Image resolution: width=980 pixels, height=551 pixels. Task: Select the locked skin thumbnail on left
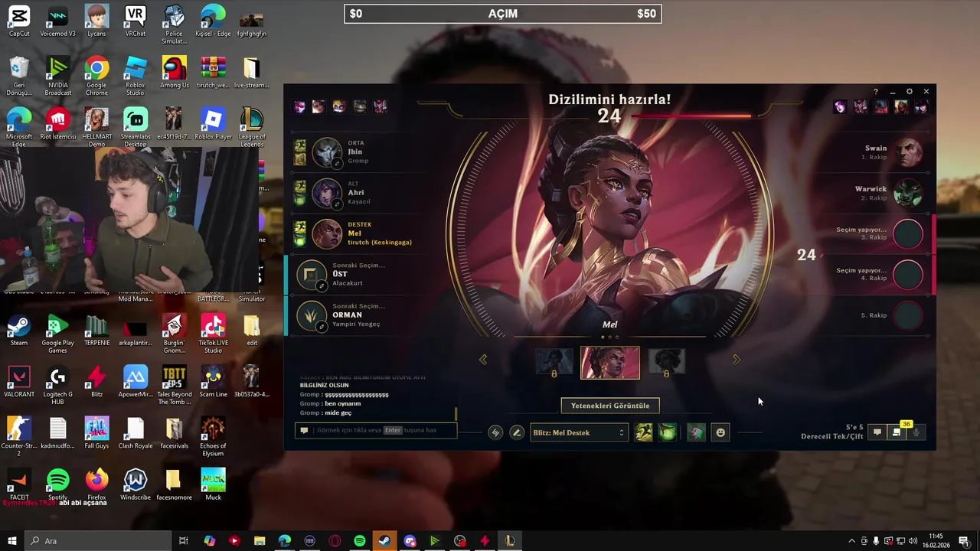pyautogui.click(x=554, y=363)
